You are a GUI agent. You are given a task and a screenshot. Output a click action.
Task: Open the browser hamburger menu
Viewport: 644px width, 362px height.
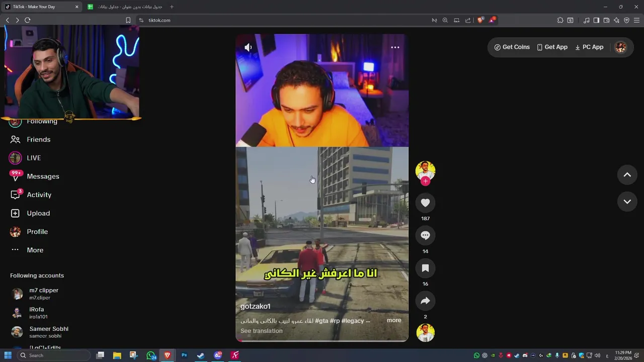pos(636,20)
